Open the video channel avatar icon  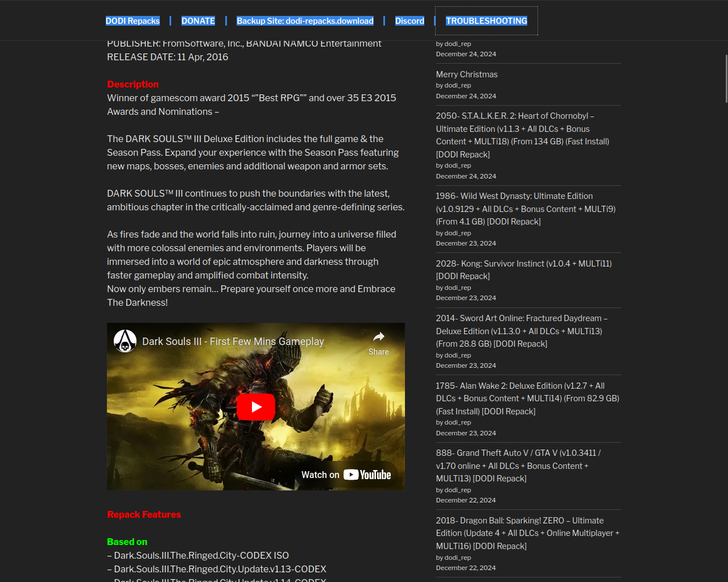coord(125,341)
